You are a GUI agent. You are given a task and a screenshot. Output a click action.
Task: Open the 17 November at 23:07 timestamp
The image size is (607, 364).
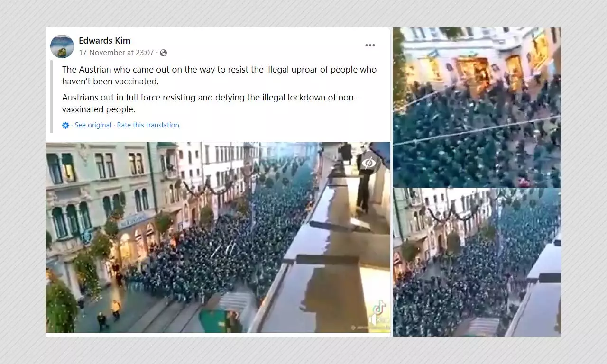pos(116,53)
